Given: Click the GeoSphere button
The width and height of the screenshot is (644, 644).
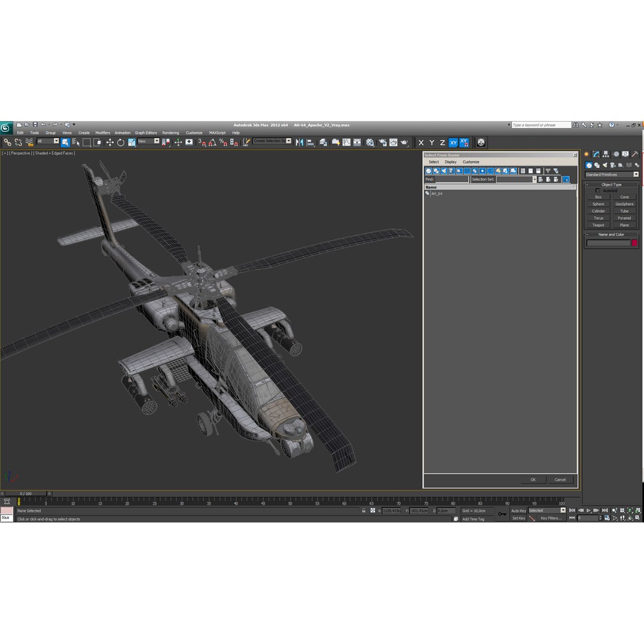Looking at the screenshot, I should [x=624, y=204].
